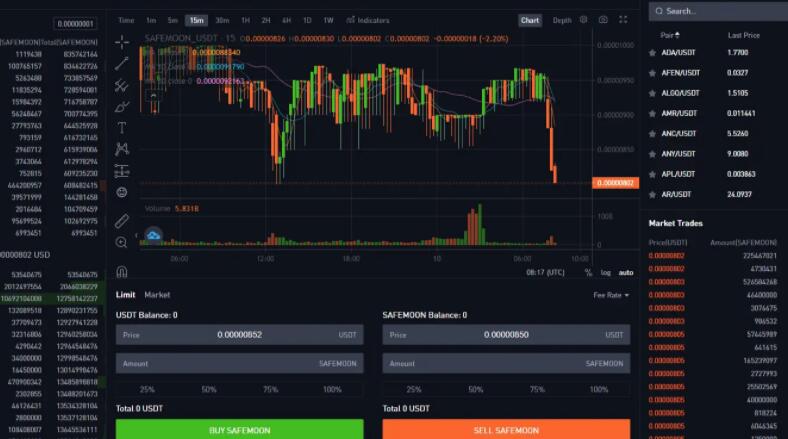Screen dimensions: 788x439
Task: Set buy amount to 25%
Action: tap(147, 389)
